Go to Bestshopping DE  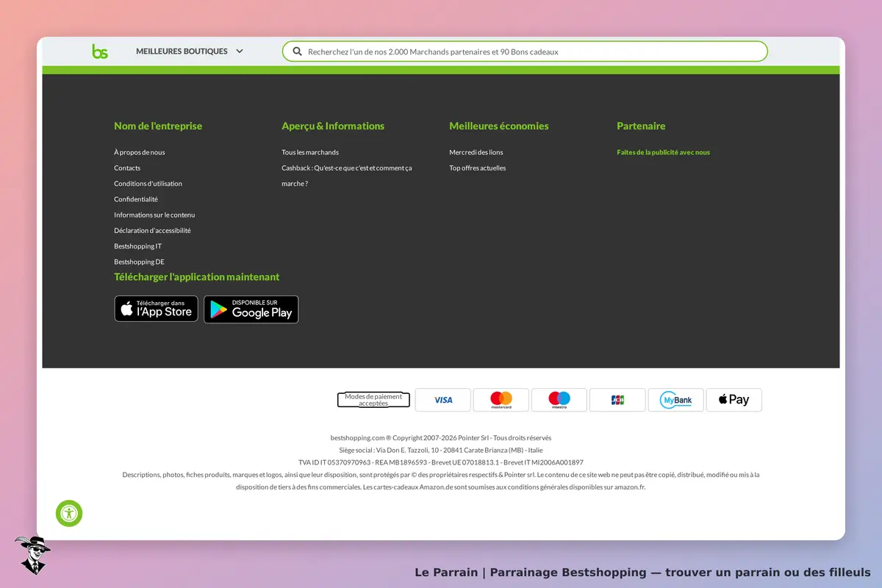pos(139,262)
